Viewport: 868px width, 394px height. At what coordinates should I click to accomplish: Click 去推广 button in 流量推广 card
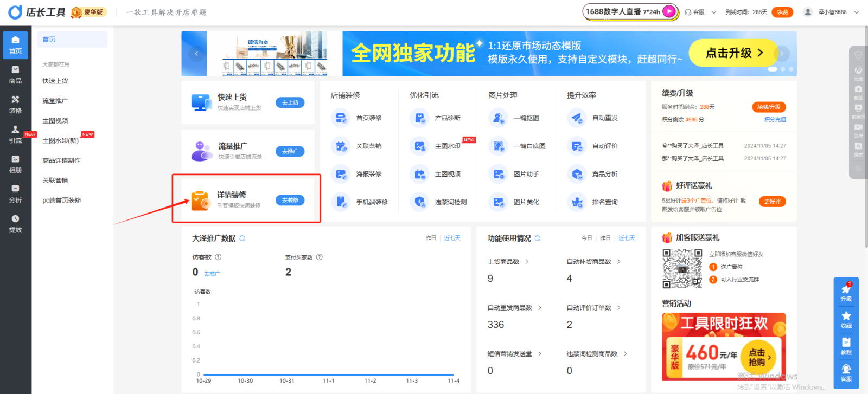point(290,151)
